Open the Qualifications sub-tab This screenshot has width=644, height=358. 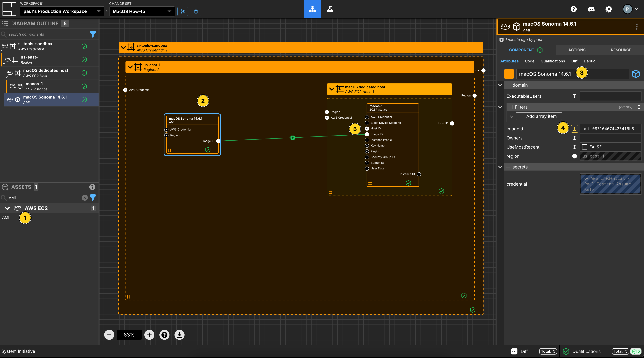point(553,61)
